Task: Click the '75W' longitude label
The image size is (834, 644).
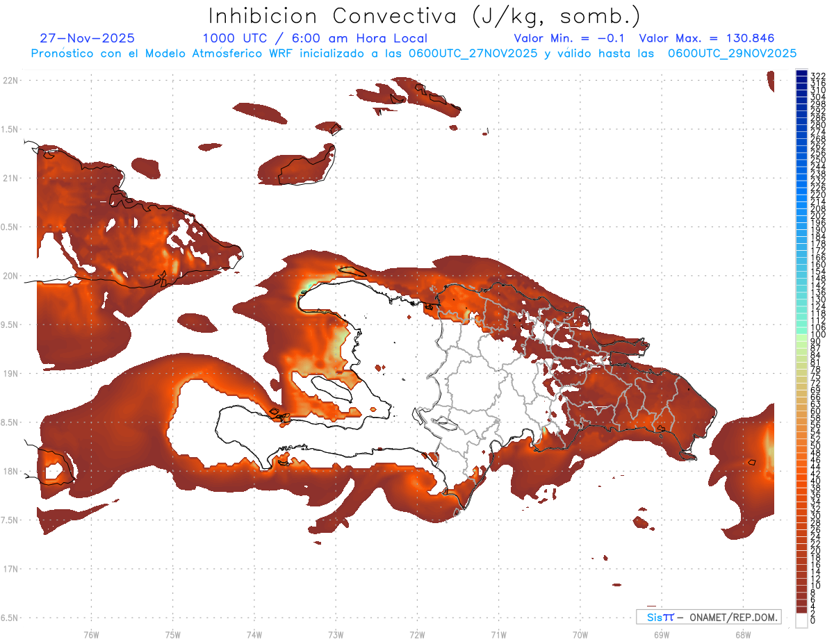Action: coord(172,634)
